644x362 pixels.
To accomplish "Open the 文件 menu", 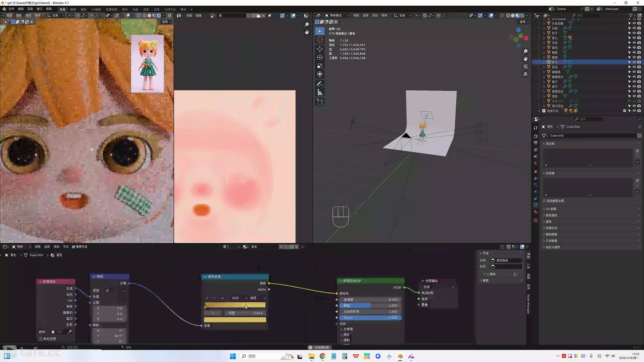I will [x=11, y=9].
